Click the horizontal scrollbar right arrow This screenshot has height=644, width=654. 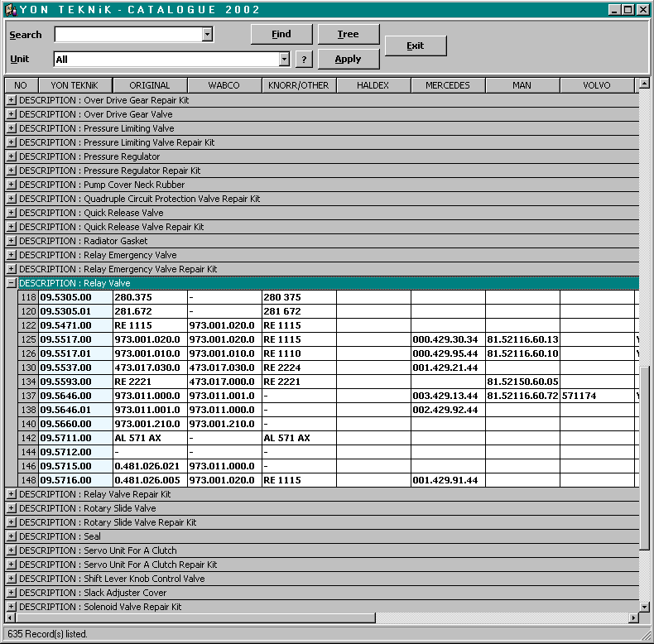[633, 618]
